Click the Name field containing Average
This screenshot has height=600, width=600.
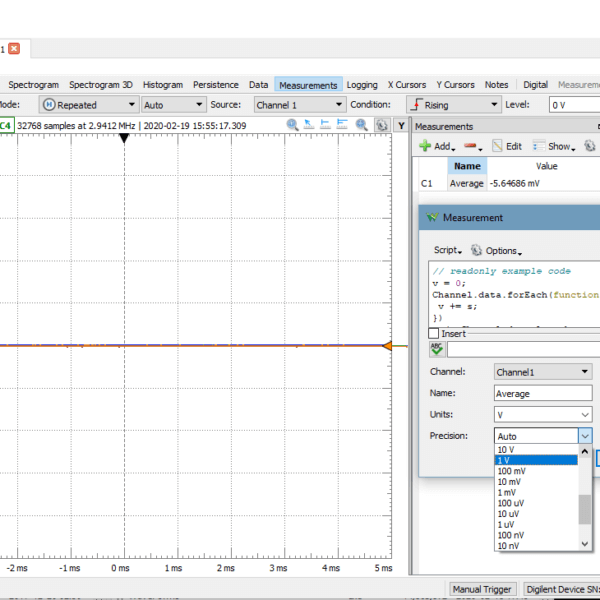pyautogui.click(x=543, y=393)
